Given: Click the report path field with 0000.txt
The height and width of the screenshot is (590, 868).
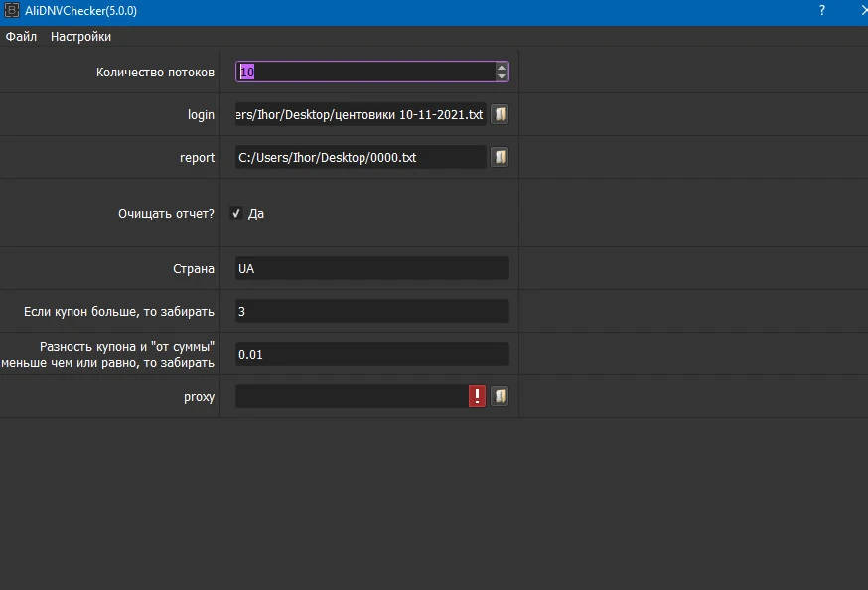Looking at the screenshot, I should tap(361, 157).
